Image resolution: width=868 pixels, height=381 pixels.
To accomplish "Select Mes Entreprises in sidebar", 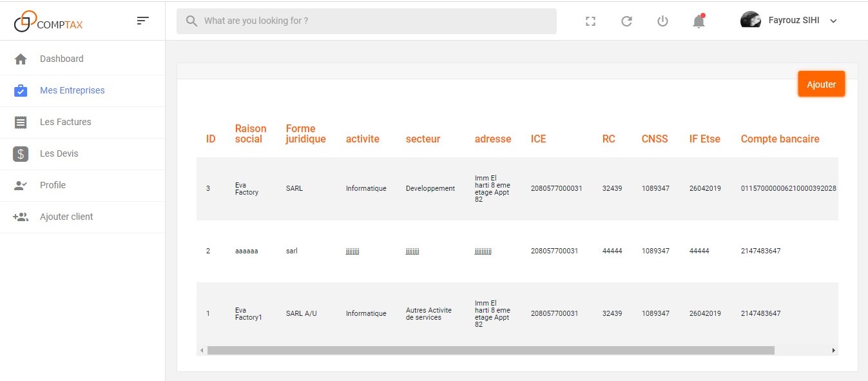I will [x=72, y=90].
